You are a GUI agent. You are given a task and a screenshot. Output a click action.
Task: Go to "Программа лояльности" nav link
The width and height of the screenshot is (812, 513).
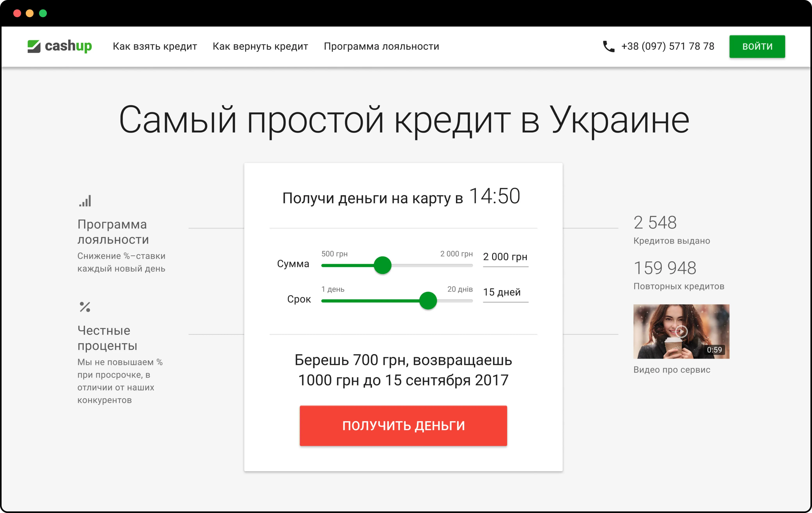coord(381,46)
